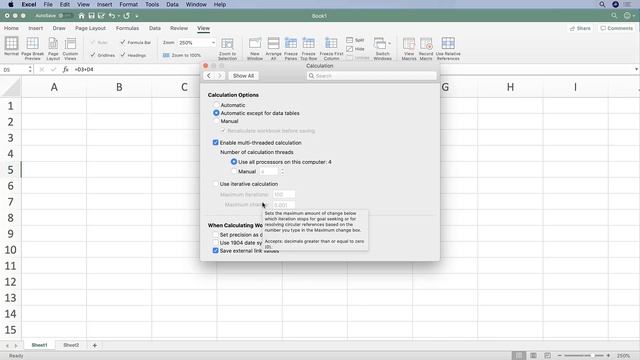Enable Use iterative calculation
The image size is (640, 360).
[216, 184]
